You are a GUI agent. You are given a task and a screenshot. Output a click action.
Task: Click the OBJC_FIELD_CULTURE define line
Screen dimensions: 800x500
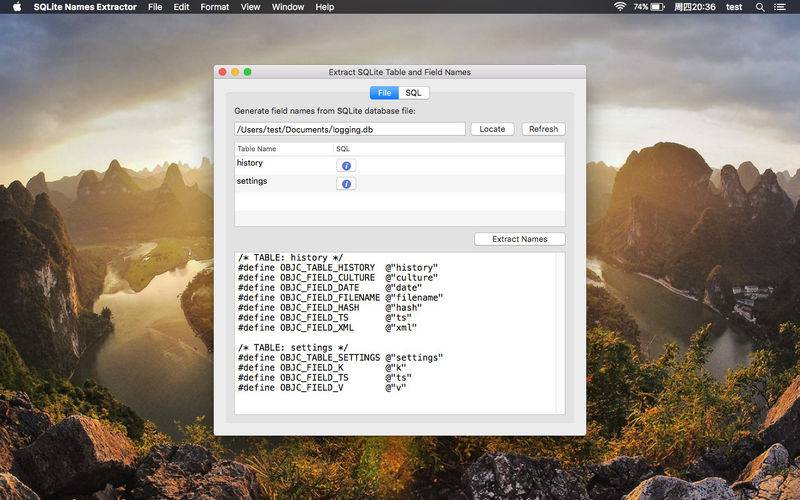pyautogui.click(x=338, y=278)
